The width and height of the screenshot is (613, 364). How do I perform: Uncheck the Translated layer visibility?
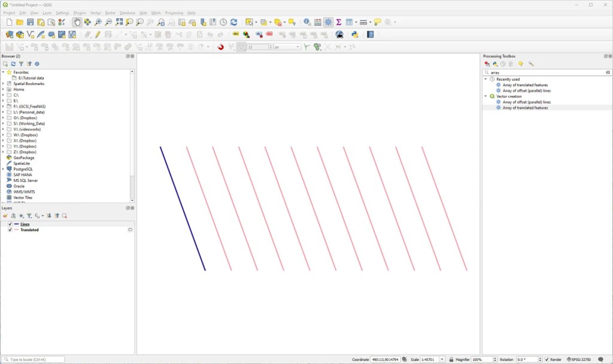[10, 229]
